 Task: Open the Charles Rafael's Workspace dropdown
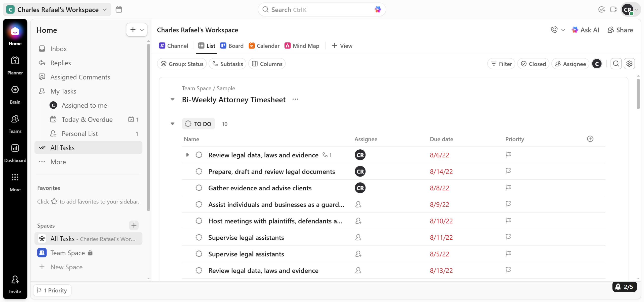57,10
